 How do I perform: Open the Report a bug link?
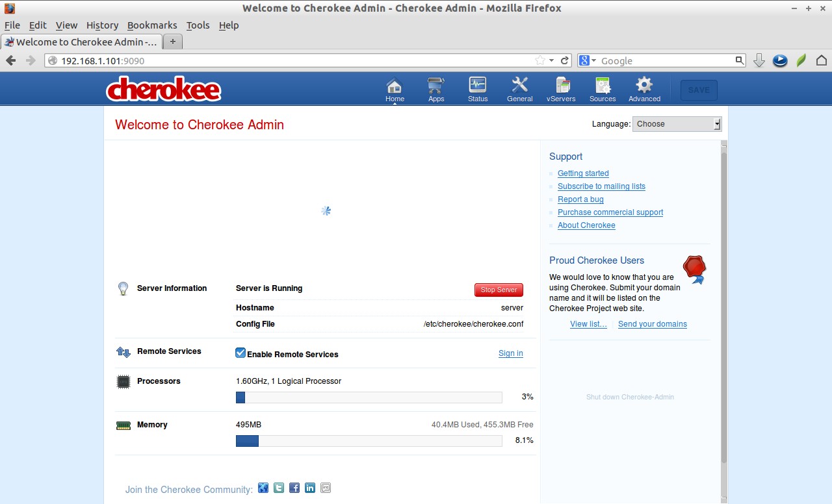point(580,199)
